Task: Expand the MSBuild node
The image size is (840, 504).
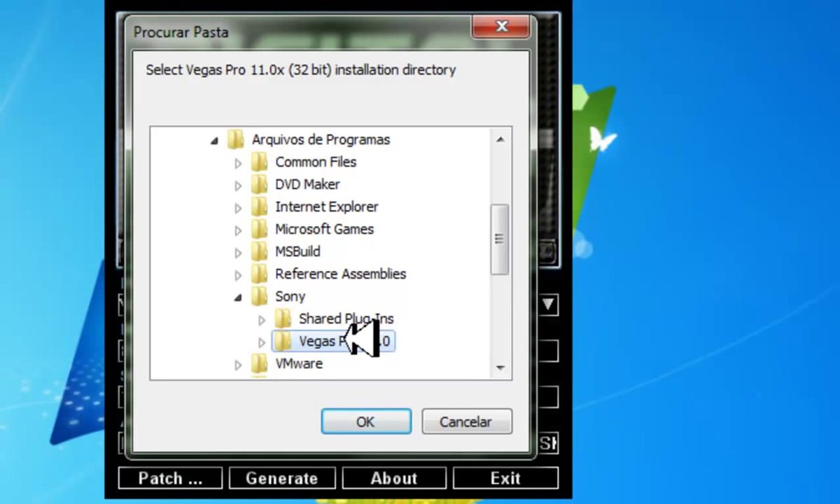Action: (238, 253)
